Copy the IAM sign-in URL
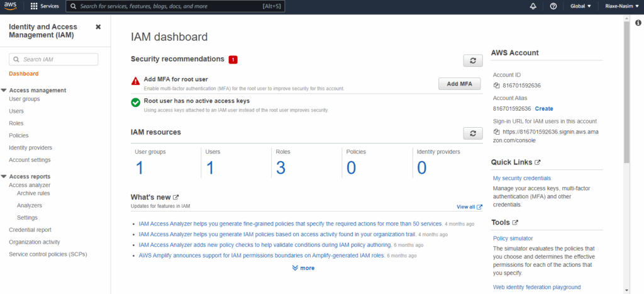Image resolution: width=644 pixels, height=294 pixels. [496, 132]
